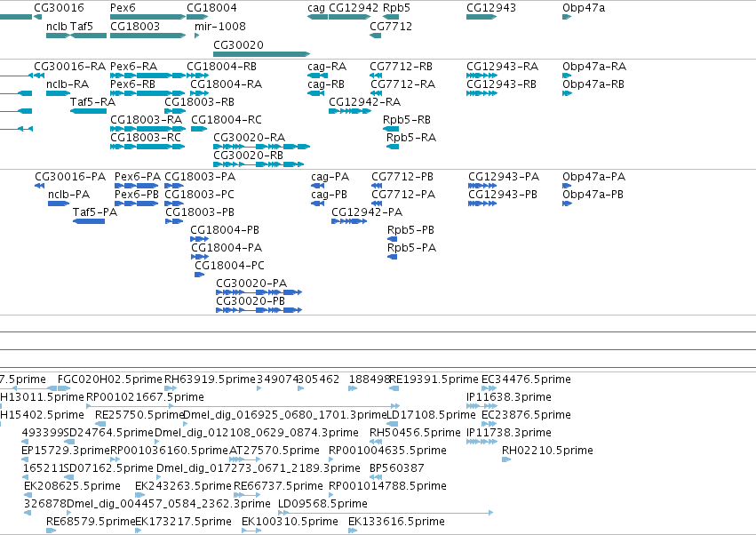The image size is (756, 535).
Task: Select EST BP560387
Action: point(376,476)
